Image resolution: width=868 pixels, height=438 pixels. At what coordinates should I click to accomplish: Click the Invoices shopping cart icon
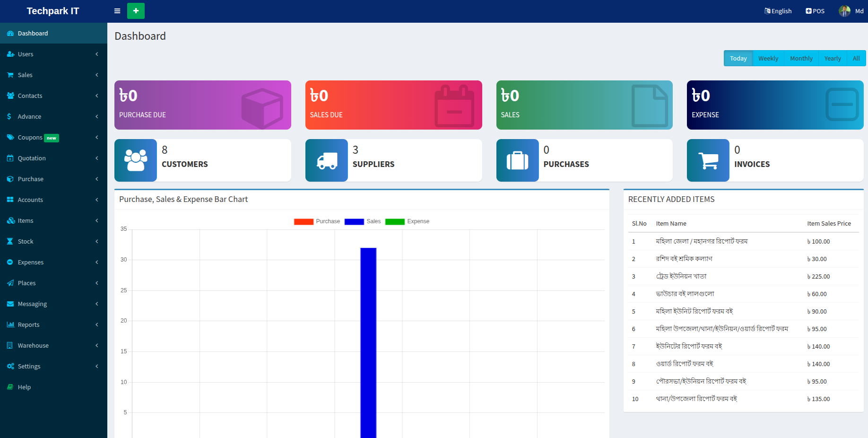click(x=708, y=160)
